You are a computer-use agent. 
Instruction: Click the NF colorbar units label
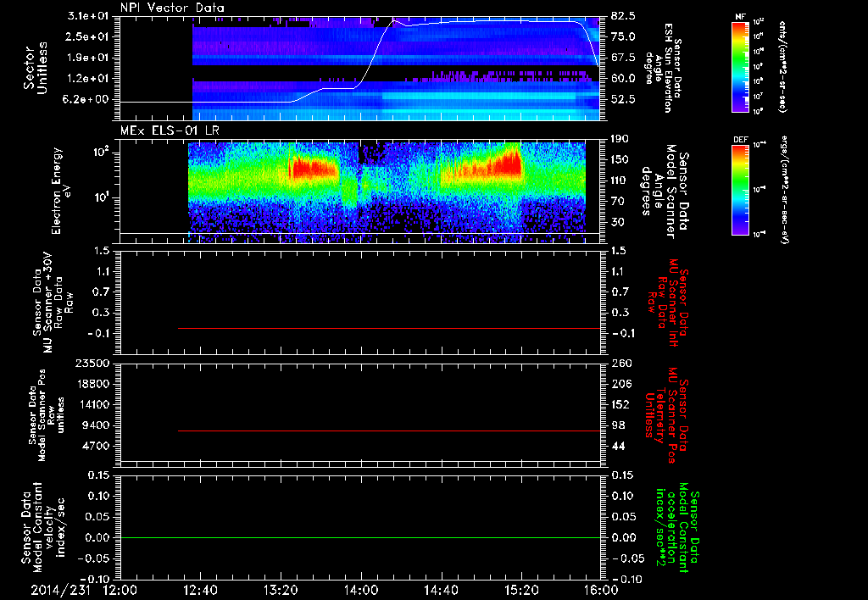coord(782,67)
